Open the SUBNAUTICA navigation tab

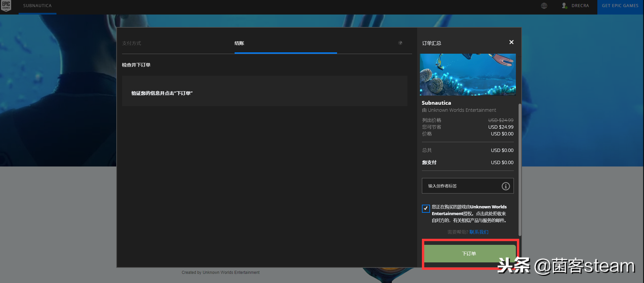pyautogui.click(x=38, y=6)
